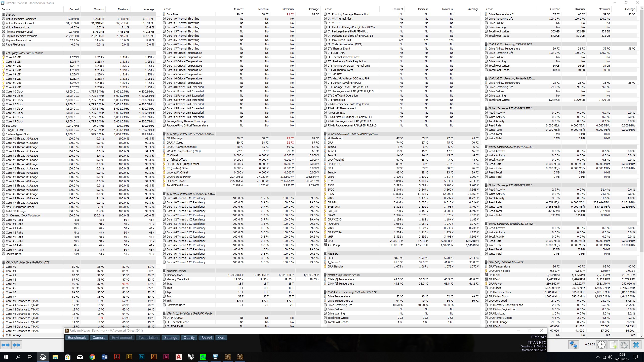This screenshot has width=644, height=362.
Task: Click the start logging sheet icon
Action: tap(613, 345)
